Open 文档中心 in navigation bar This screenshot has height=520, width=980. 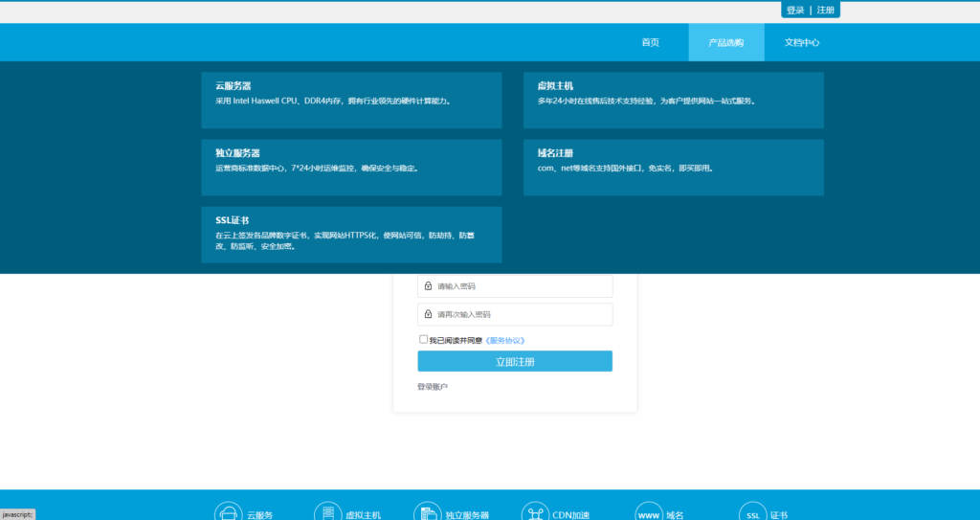coord(802,42)
